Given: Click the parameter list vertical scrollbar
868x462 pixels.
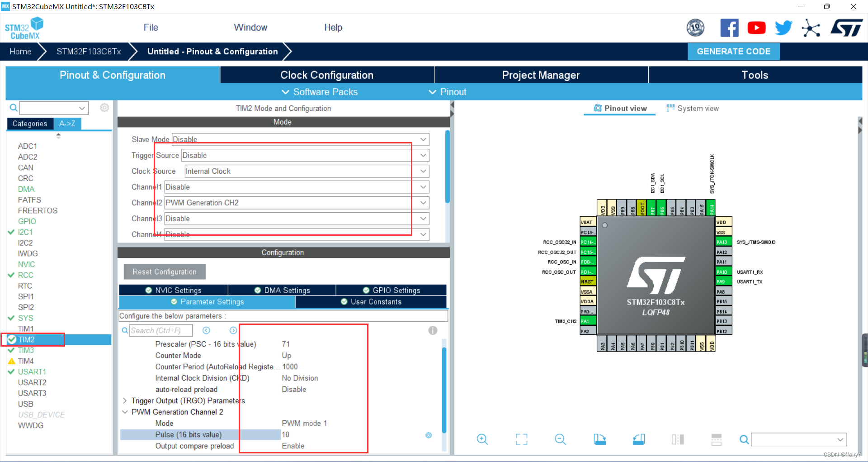Looking at the screenshot, I should [444, 391].
